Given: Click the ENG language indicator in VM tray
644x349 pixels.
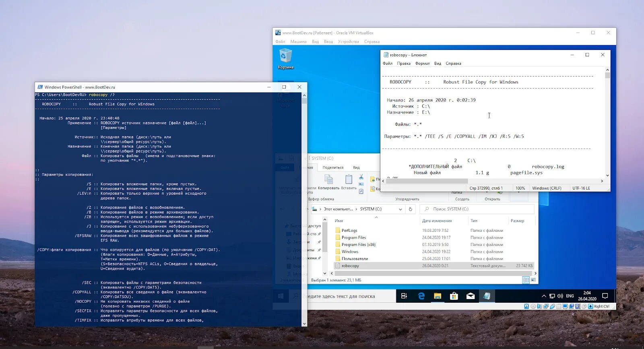Looking at the screenshot, I should [570, 296].
